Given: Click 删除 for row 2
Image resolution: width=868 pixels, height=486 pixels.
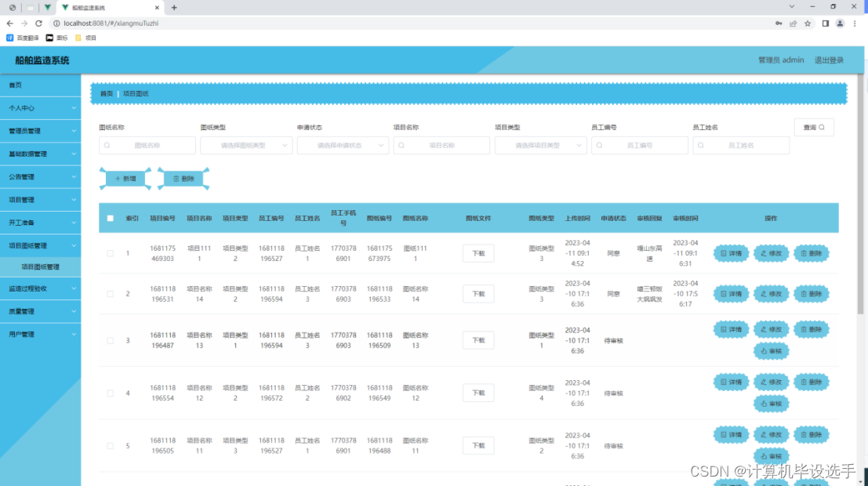Looking at the screenshot, I should coord(812,294).
